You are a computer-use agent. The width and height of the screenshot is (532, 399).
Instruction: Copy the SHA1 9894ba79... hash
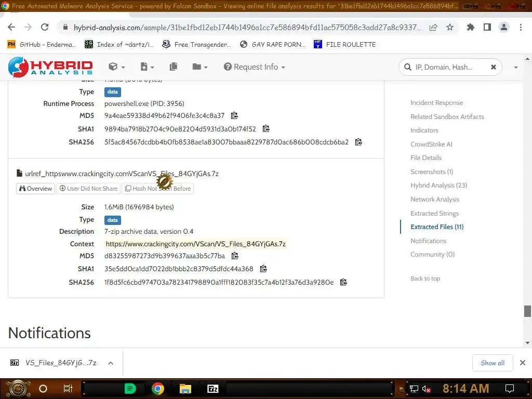(266, 129)
